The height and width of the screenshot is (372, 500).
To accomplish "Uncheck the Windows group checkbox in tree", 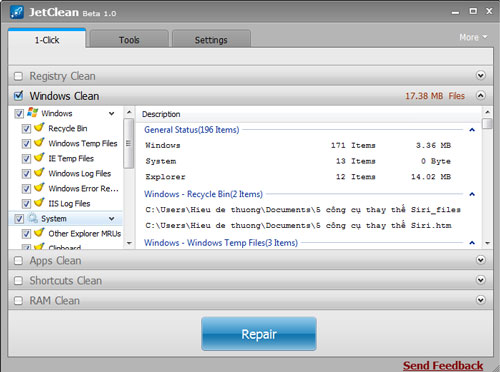I will [x=19, y=114].
